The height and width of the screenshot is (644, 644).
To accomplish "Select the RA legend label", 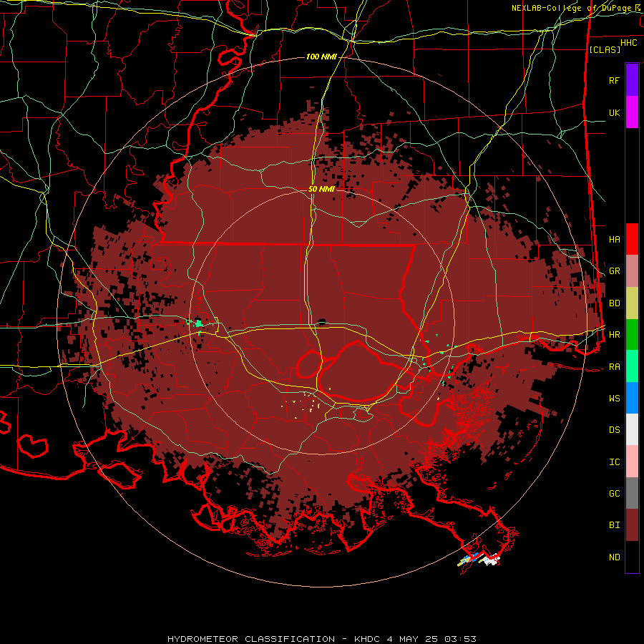I will click(614, 367).
